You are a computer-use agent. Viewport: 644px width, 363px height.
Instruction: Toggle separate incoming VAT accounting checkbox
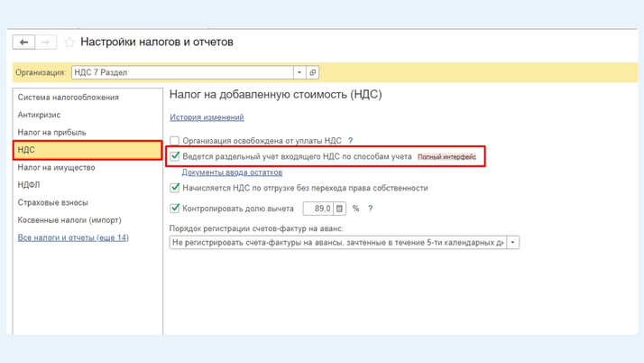[x=175, y=156]
